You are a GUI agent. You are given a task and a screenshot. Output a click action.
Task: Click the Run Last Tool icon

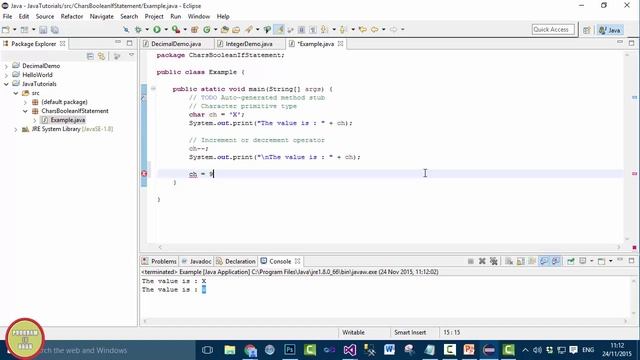(176, 29)
